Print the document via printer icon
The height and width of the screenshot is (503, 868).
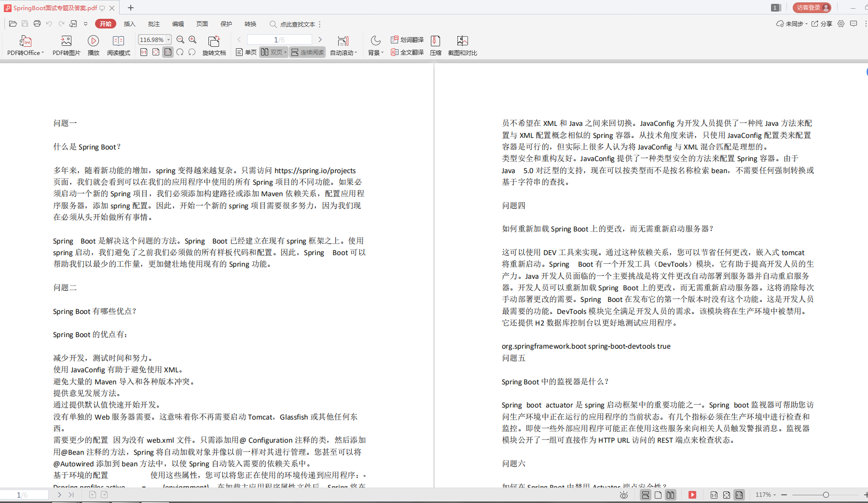point(37,24)
